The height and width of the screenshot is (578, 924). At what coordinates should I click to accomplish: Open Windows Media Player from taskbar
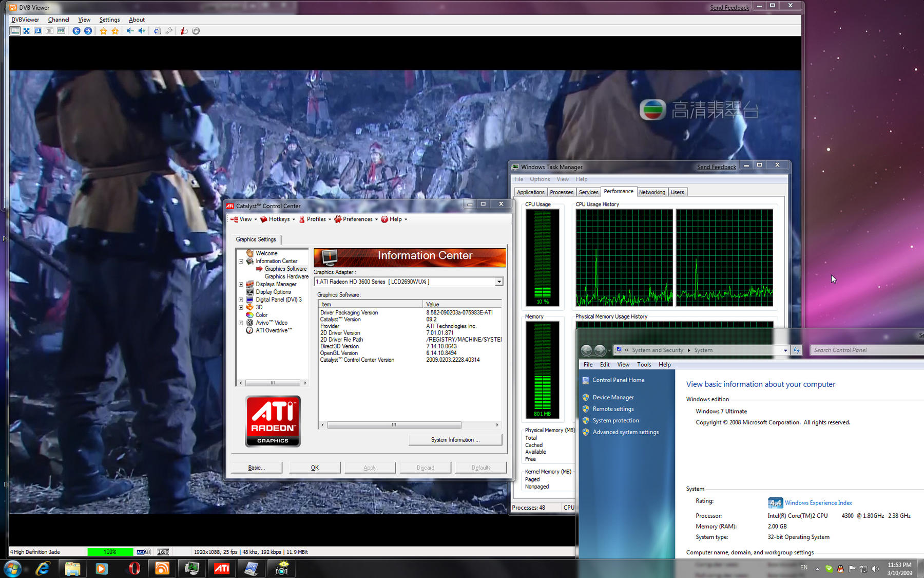click(x=102, y=568)
